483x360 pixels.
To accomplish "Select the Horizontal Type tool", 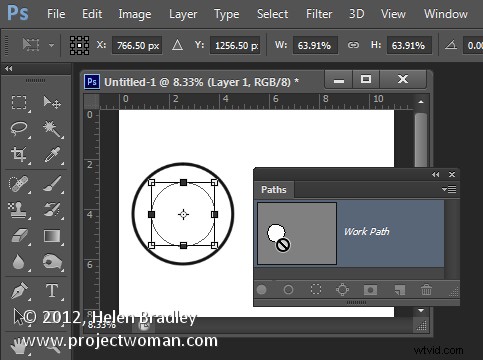I will click(52, 291).
